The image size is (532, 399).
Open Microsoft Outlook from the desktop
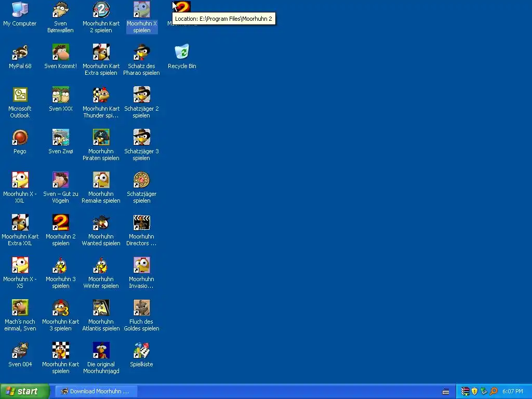20,95
